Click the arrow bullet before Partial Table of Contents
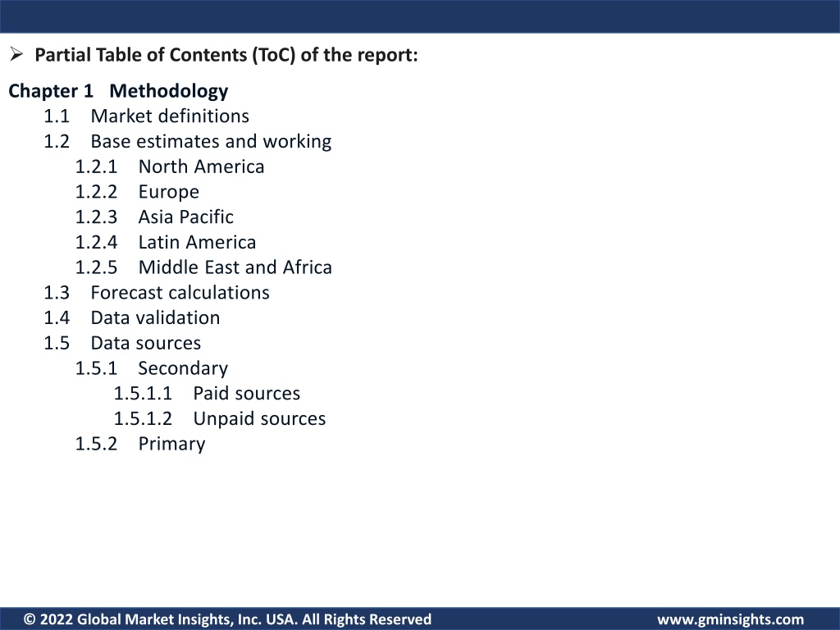Screen dimensions: 840x630 click(16, 54)
